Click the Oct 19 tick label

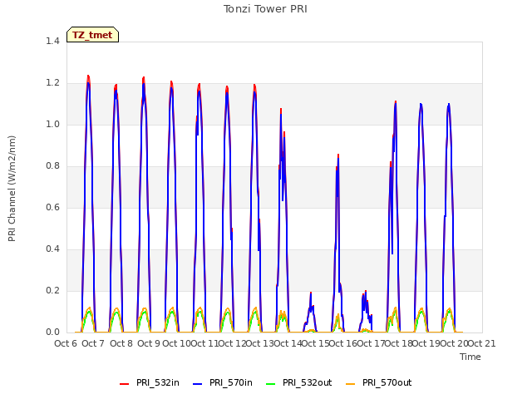(x=426, y=343)
